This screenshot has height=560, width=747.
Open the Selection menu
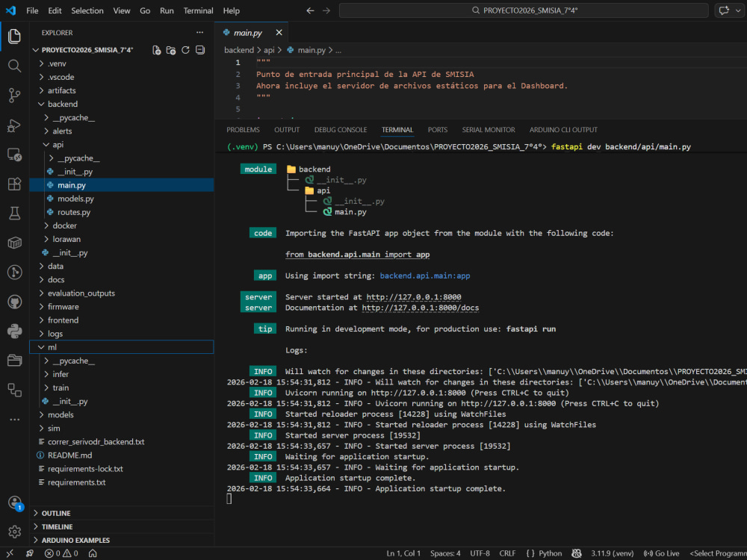click(x=87, y=10)
